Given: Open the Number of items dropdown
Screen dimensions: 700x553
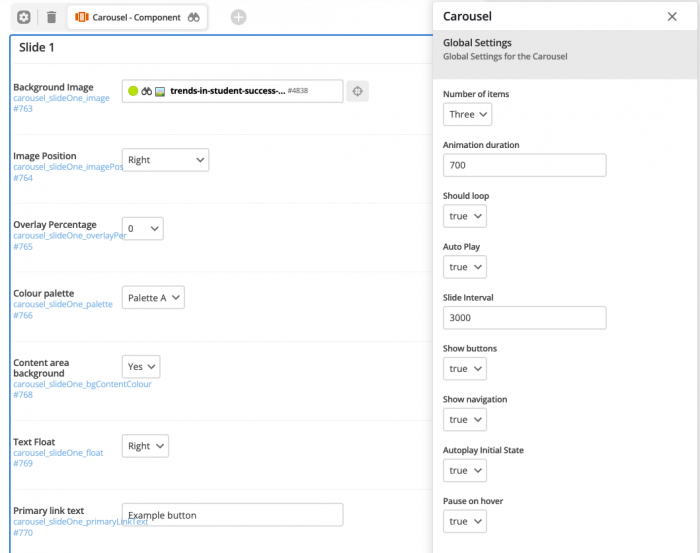Looking at the screenshot, I should pyautogui.click(x=467, y=114).
